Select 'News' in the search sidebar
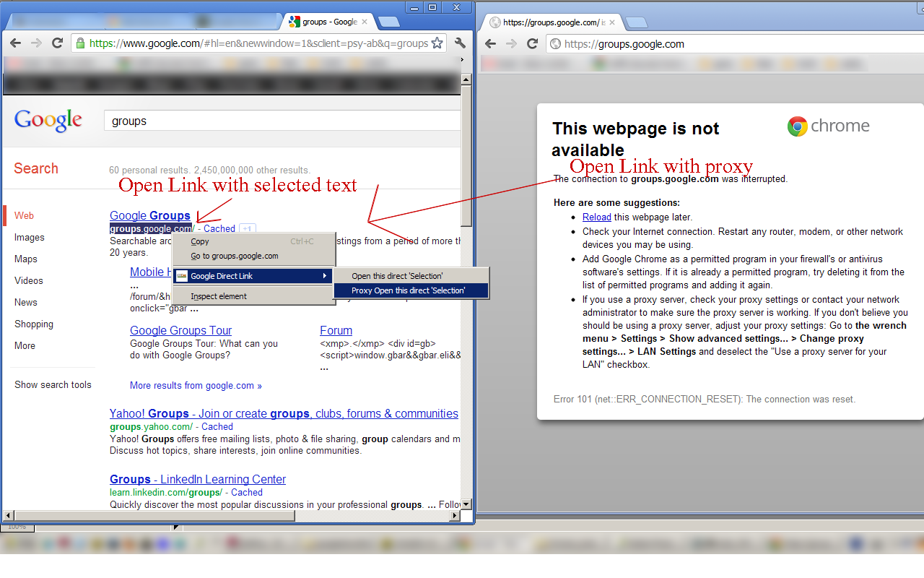 26,302
